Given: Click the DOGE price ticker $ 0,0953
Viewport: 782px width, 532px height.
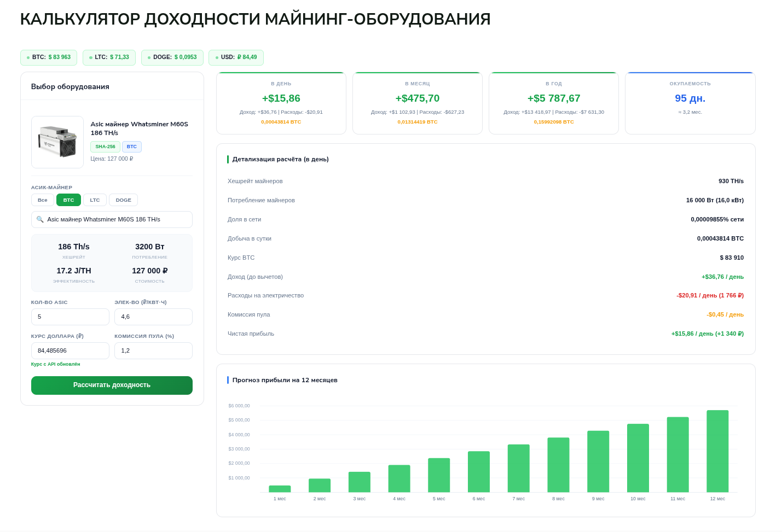Looking at the screenshot, I should [x=172, y=57].
